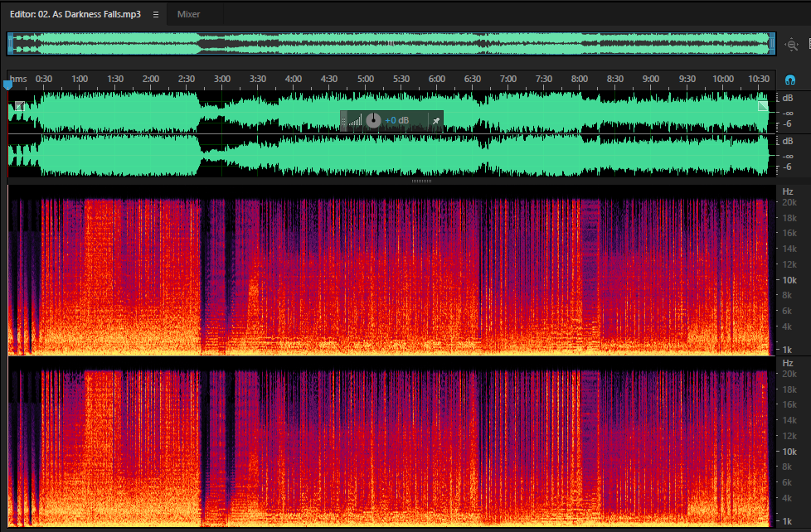
Task: Click 20k on the left channel frequency scale
Action: tap(789, 203)
